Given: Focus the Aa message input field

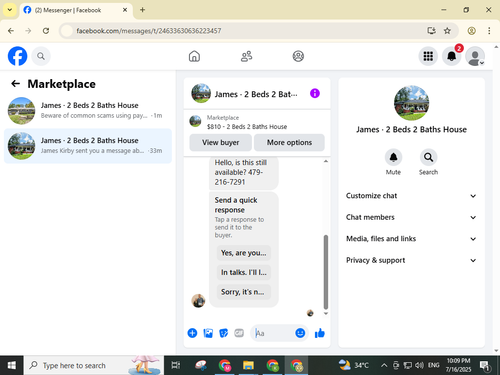Looking at the screenshot, I should click(273, 333).
